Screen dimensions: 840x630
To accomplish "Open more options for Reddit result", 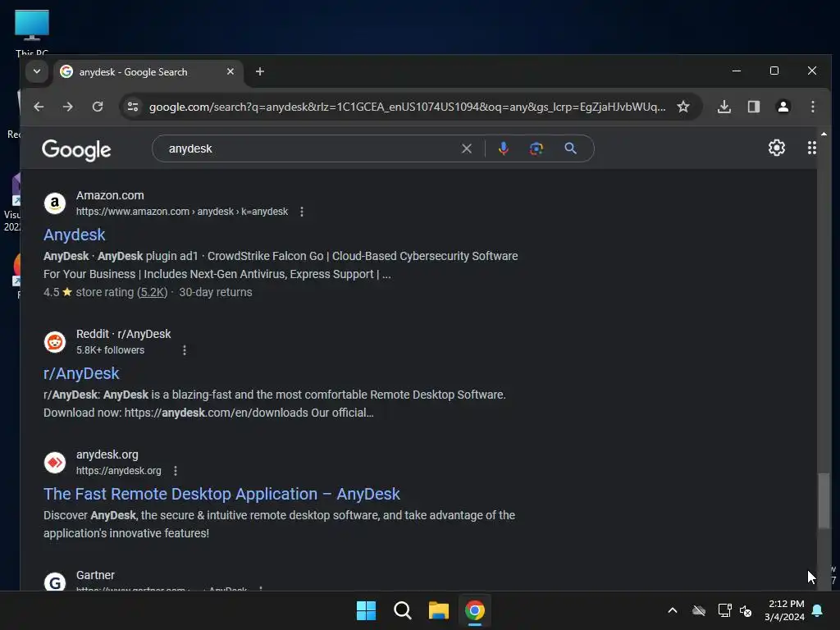I will click(185, 350).
